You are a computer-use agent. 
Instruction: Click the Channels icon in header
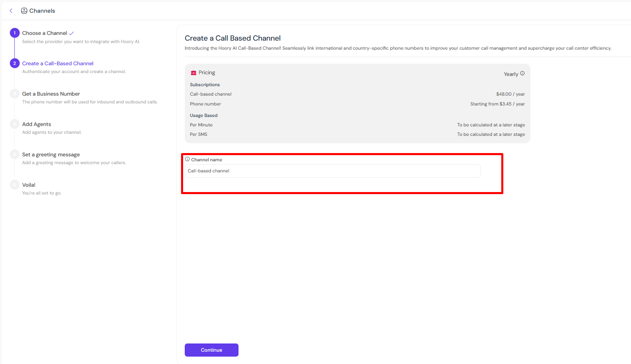click(x=24, y=11)
